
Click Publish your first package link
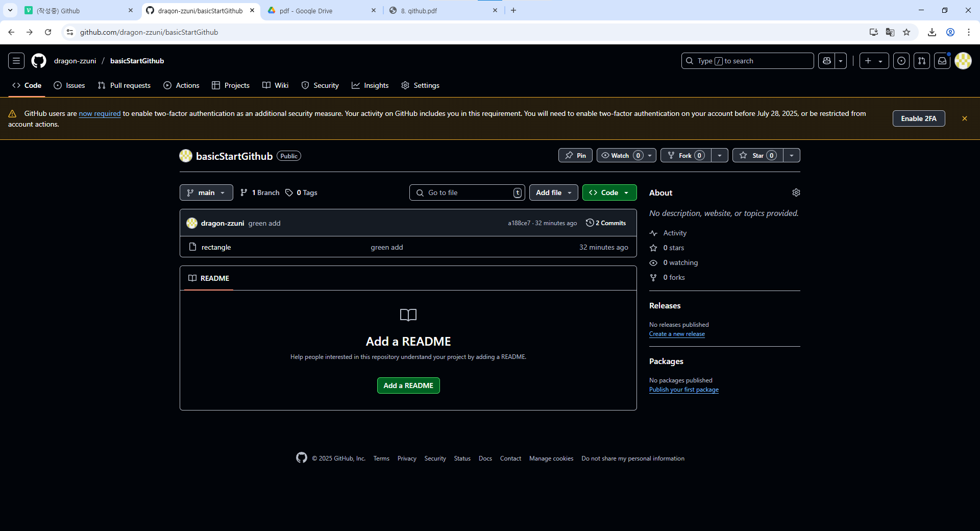pos(684,390)
